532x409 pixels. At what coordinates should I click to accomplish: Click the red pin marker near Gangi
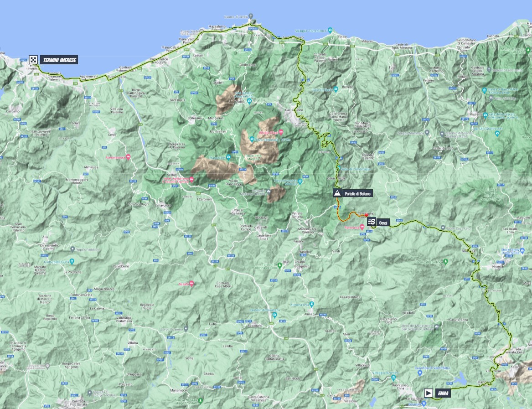(367, 215)
